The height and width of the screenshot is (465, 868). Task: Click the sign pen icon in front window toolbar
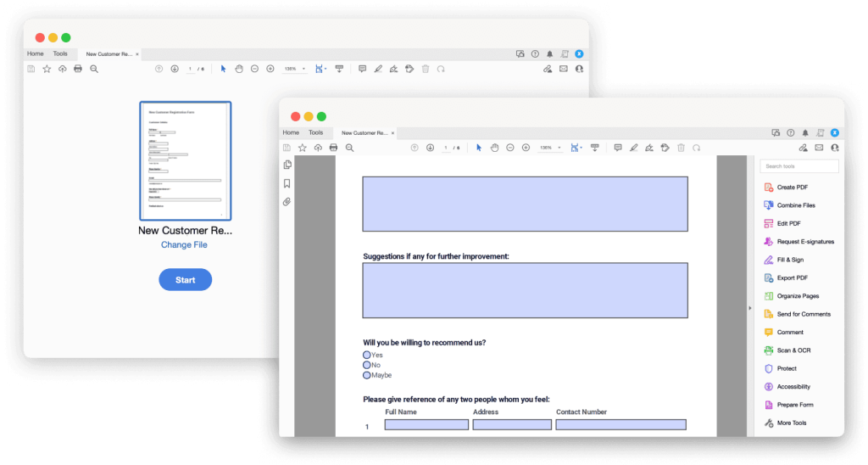(x=649, y=148)
